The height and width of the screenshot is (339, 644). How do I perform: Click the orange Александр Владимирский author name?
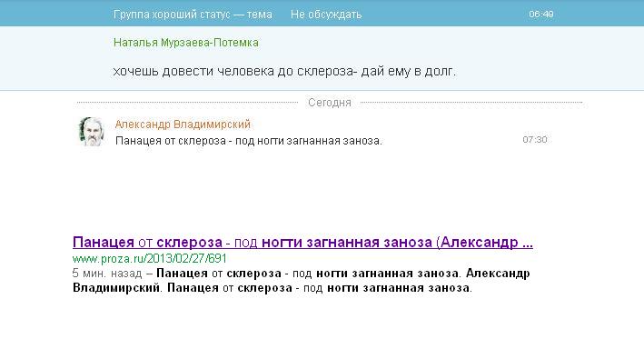point(183,125)
